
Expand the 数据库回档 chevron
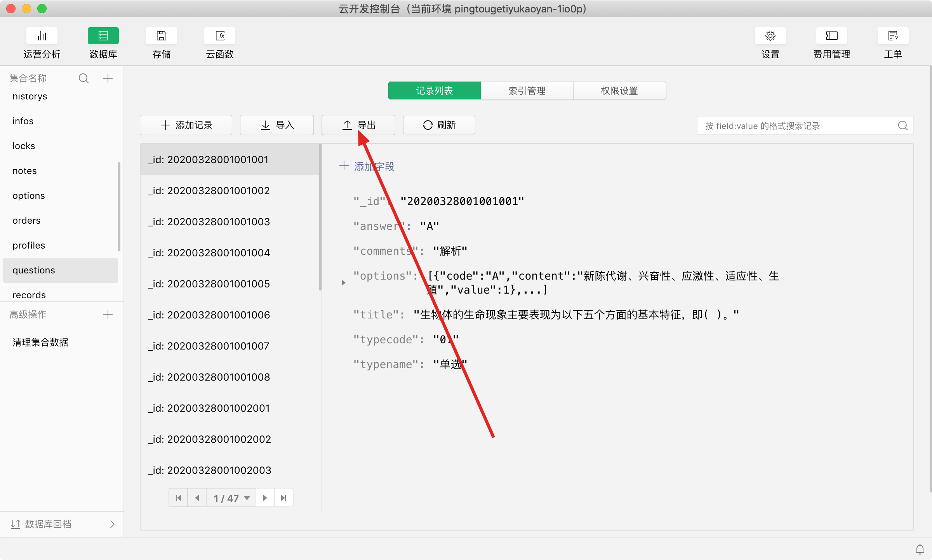pyautogui.click(x=112, y=524)
